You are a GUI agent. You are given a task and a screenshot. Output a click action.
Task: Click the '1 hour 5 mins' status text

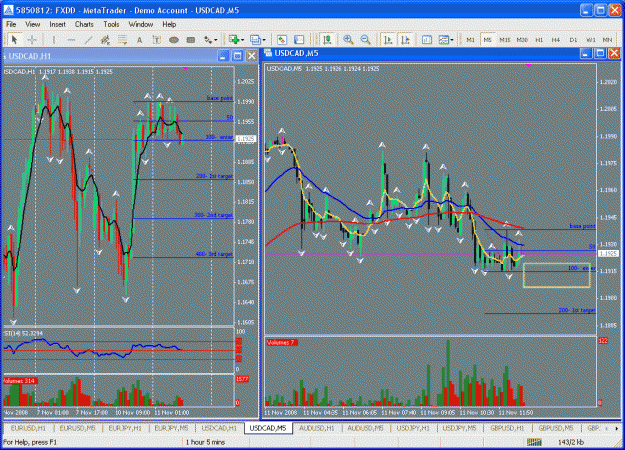point(205,442)
